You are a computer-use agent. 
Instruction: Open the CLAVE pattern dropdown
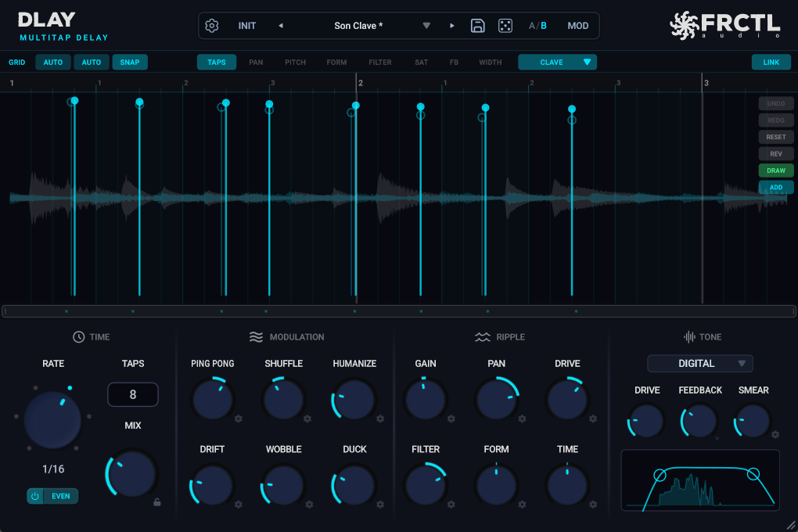click(557, 62)
